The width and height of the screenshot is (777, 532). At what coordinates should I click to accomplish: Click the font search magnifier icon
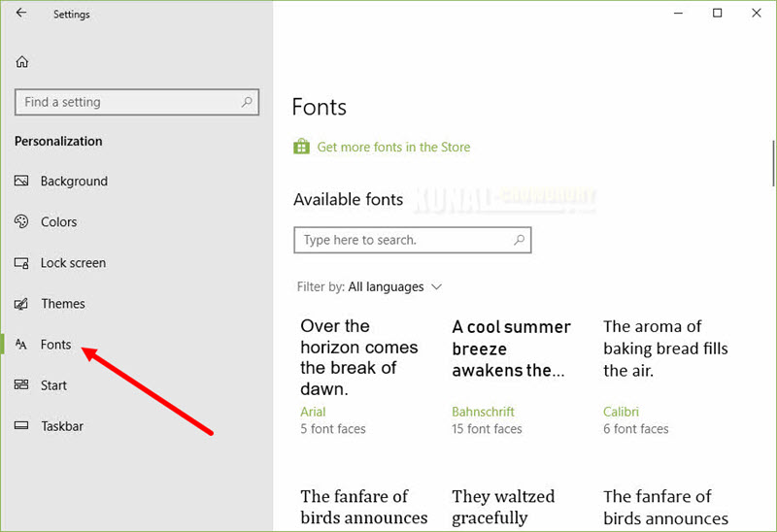[x=519, y=240]
